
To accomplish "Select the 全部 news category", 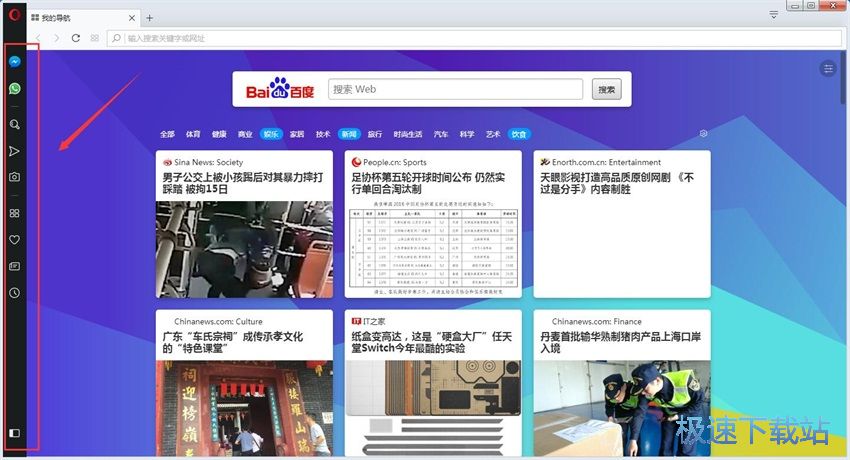I will (168, 134).
